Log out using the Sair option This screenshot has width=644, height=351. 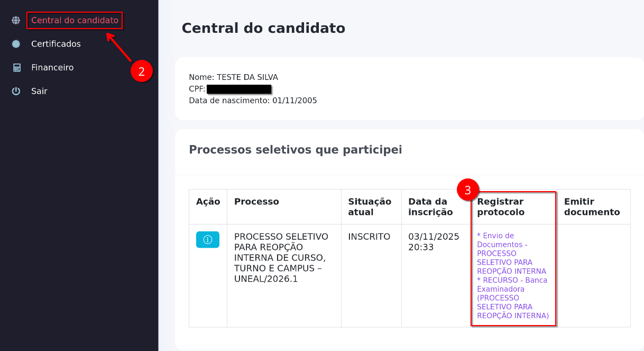point(39,91)
